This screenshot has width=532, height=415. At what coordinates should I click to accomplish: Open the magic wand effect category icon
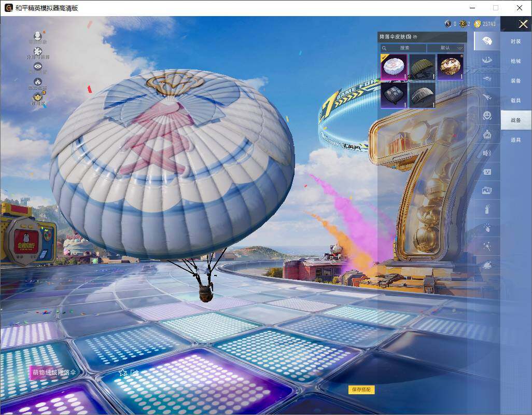[x=487, y=246]
